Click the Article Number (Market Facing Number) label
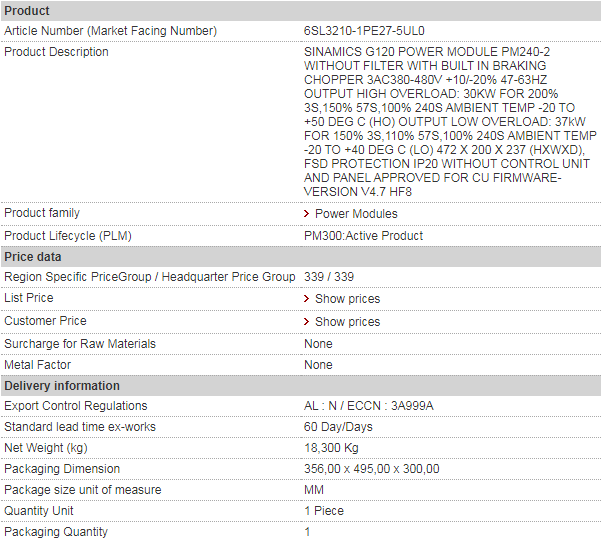 point(110,31)
